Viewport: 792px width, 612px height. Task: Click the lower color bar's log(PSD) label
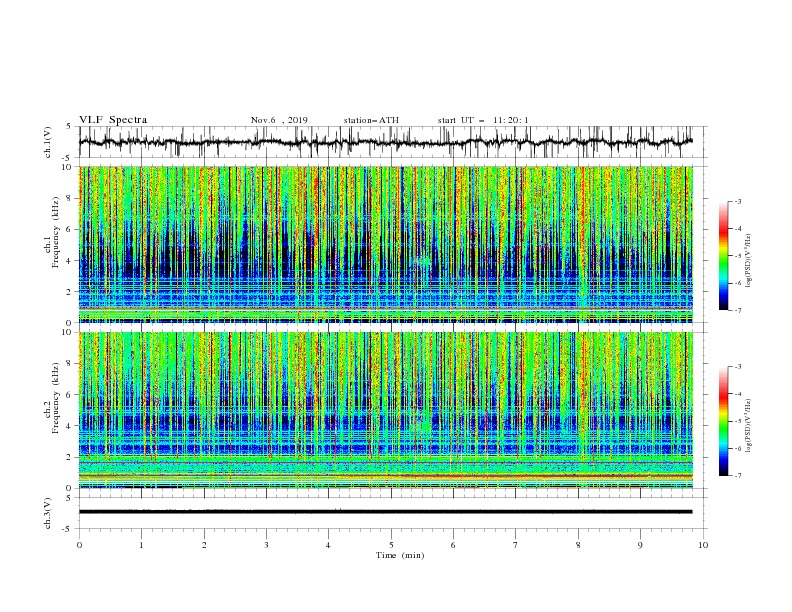(x=749, y=426)
